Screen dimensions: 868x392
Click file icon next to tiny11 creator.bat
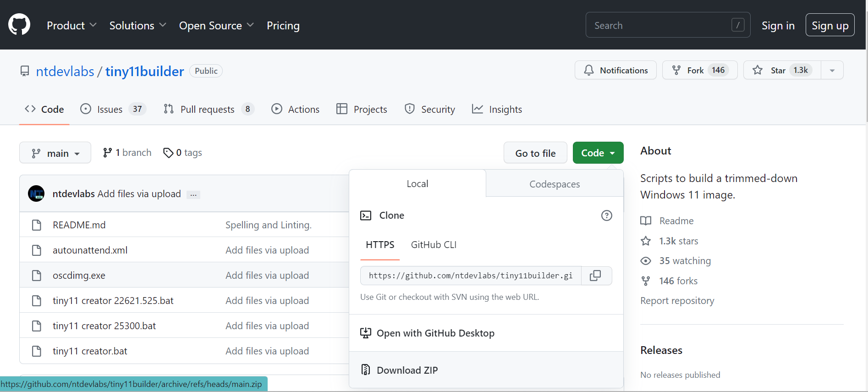pos(37,351)
